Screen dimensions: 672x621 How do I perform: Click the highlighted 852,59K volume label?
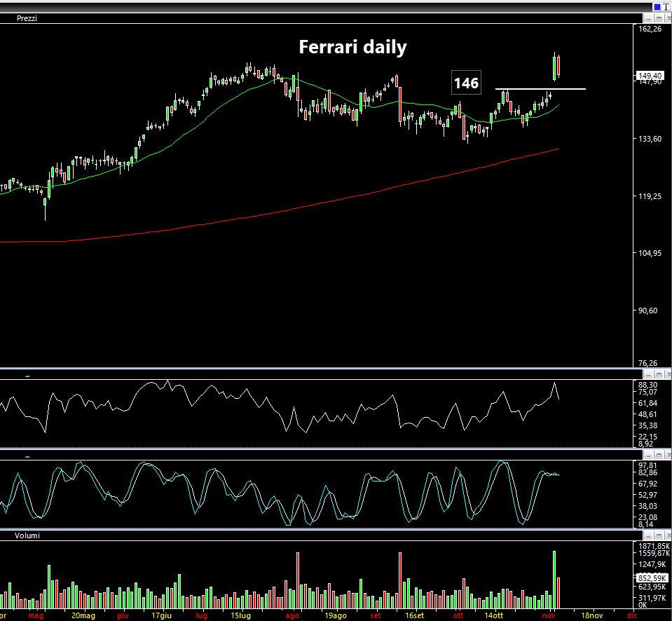(652, 578)
